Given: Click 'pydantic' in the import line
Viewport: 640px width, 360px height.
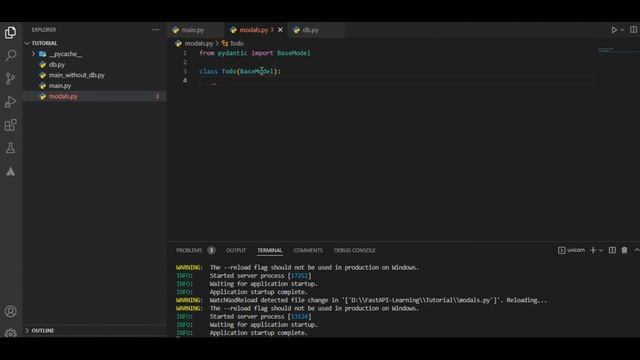Looking at the screenshot, I should (x=232, y=53).
